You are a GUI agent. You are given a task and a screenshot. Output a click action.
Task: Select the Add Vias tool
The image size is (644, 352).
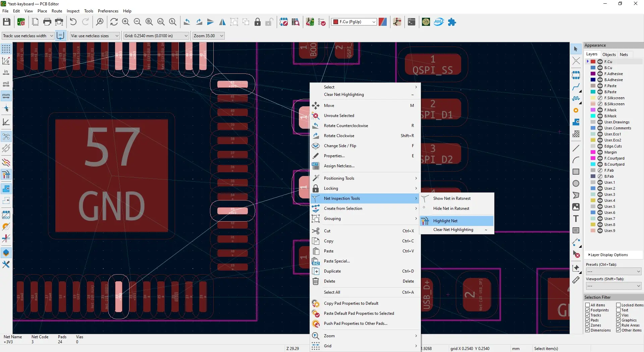point(576,110)
